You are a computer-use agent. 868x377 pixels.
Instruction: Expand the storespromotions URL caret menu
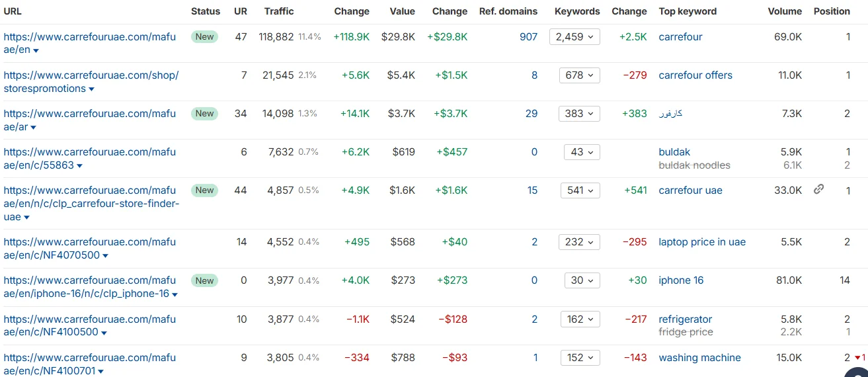(x=91, y=89)
